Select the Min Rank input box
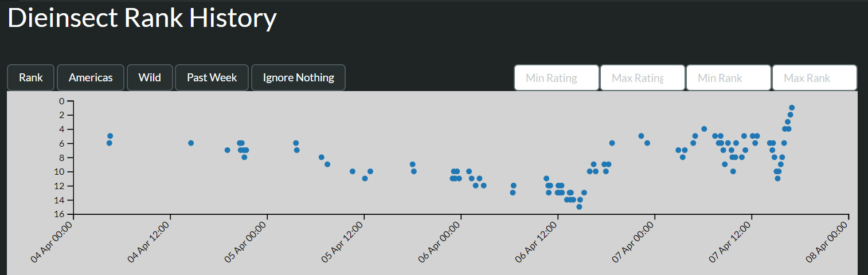The height and width of the screenshot is (275, 868). (x=728, y=78)
